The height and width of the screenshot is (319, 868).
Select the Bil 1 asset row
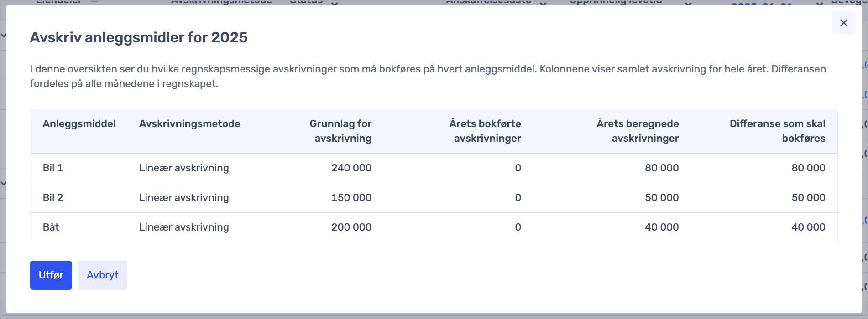[53, 168]
